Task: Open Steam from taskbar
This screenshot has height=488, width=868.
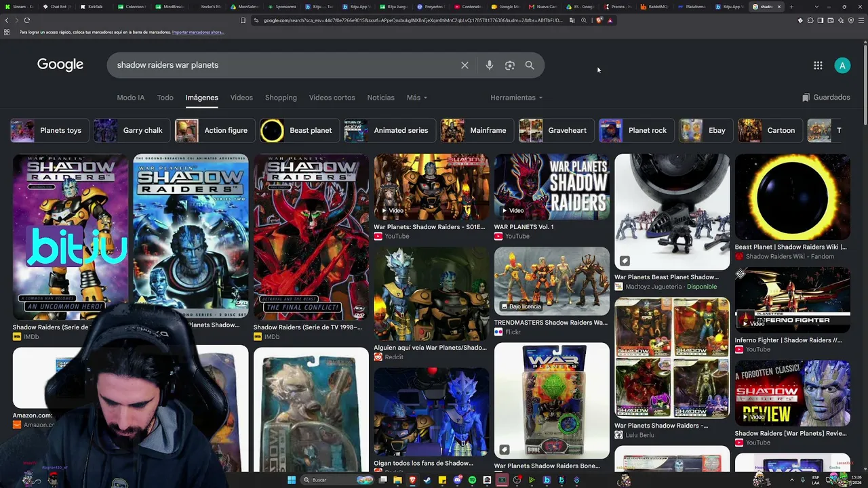Action: (x=427, y=480)
